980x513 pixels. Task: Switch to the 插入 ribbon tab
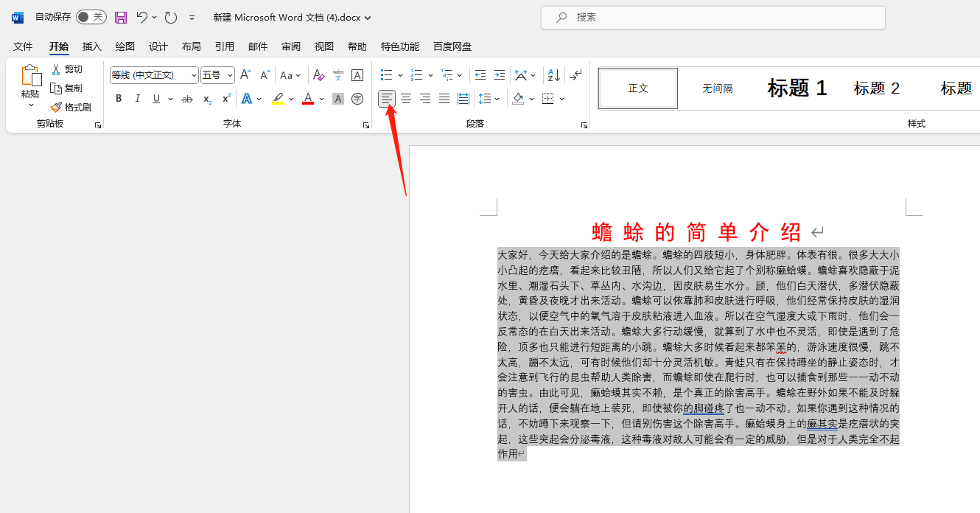[x=91, y=46]
